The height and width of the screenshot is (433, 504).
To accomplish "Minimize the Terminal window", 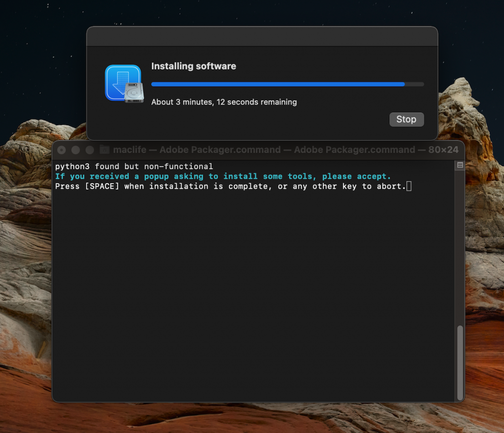I will coord(75,150).
